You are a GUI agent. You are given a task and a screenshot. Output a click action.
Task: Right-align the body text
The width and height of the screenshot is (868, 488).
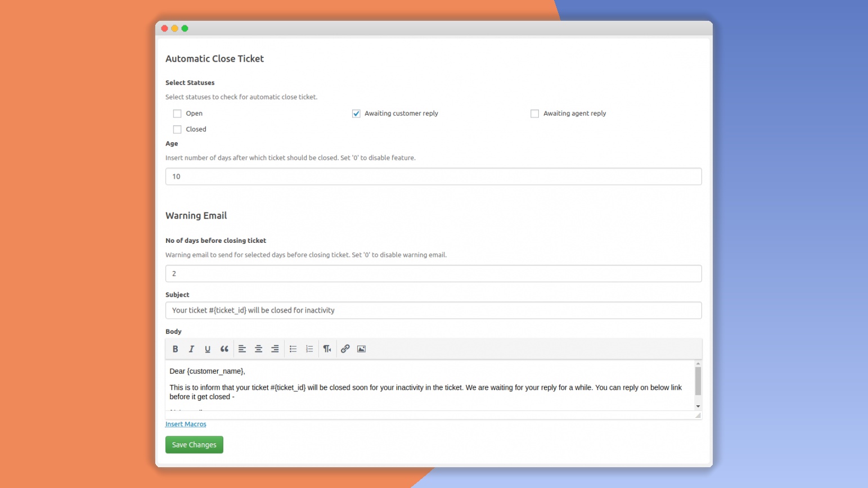(275, 349)
